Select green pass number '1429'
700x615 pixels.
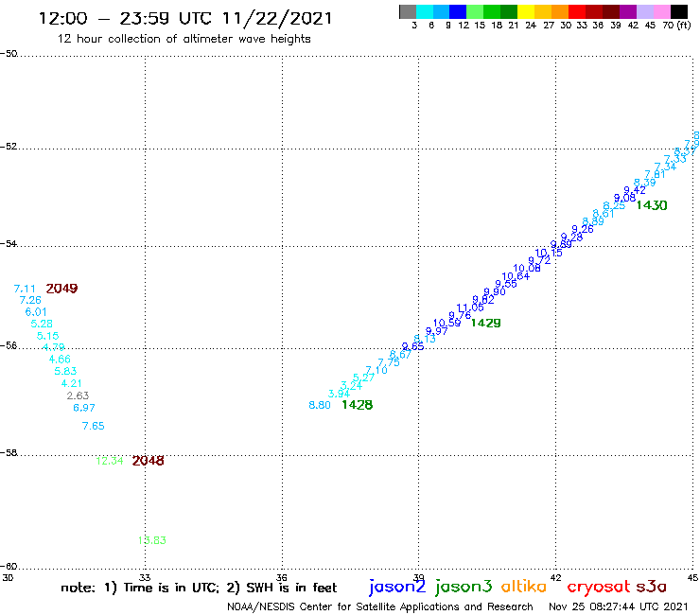point(485,323)
